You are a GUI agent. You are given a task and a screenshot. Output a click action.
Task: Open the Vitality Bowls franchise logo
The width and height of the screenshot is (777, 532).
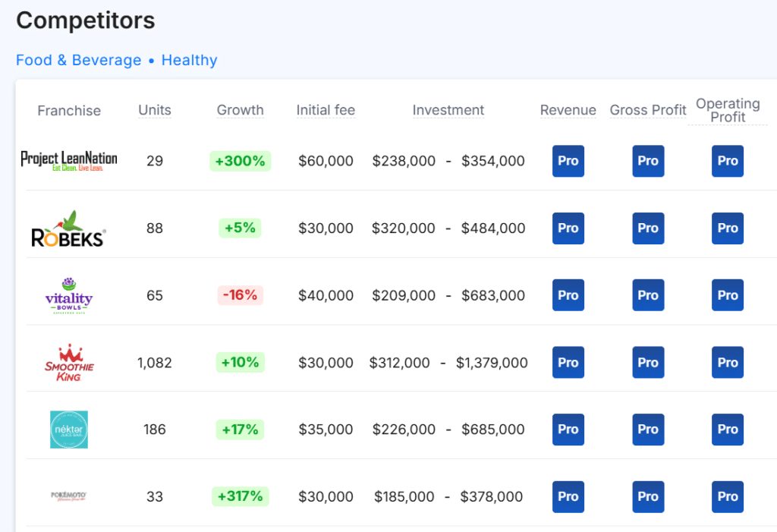pyautogui.click(x=69, y=296)
